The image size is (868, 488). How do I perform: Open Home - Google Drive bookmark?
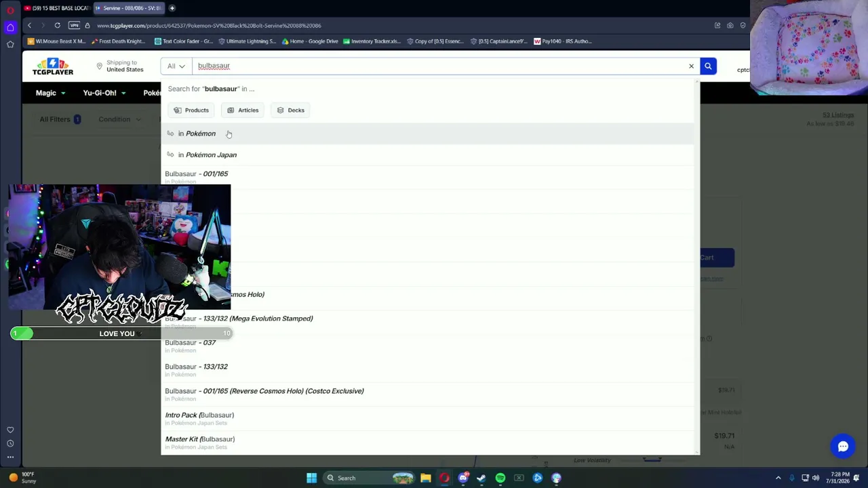pyautogui.click(x=310, y=41)
